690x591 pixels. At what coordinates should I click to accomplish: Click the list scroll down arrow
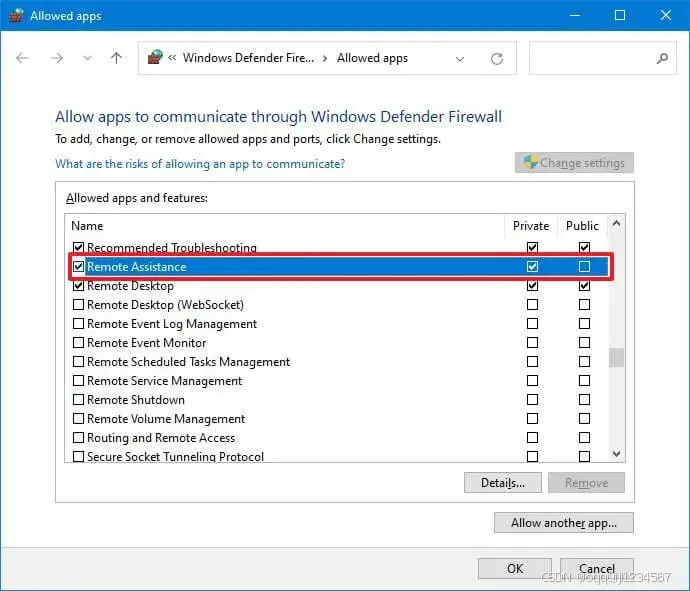tap(616, 453)
